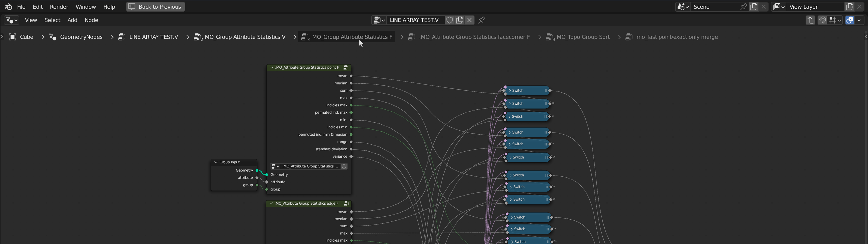The width and height of the screenshot is (868, 244).
Task: Open the node editor Node menu
Action: pyautogui.click(x=91, y=20)
